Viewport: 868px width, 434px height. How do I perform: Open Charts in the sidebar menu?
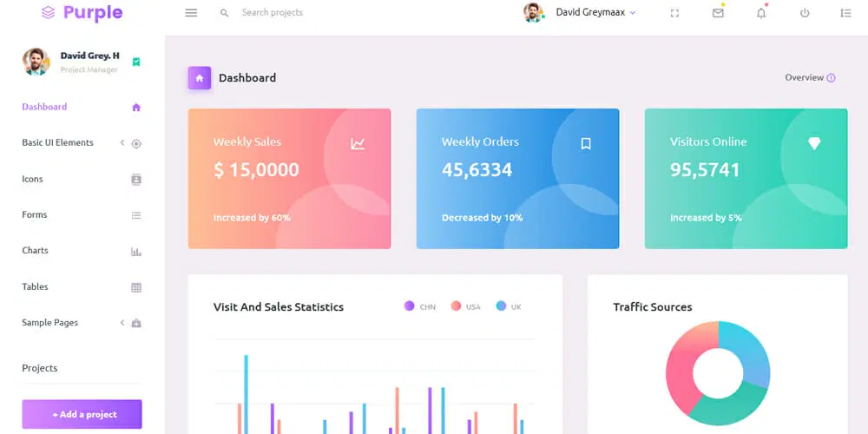click(35, 250)
